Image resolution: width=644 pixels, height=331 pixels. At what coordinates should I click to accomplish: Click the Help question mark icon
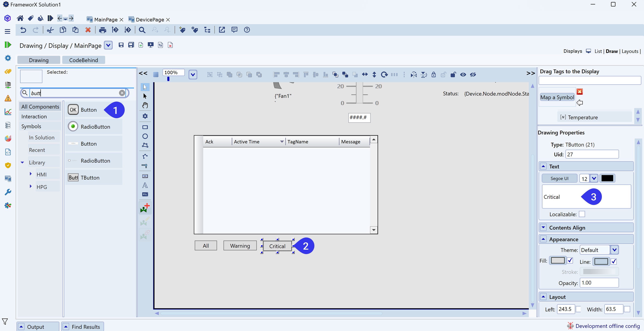pyautogui.click(x=247, y=30)
